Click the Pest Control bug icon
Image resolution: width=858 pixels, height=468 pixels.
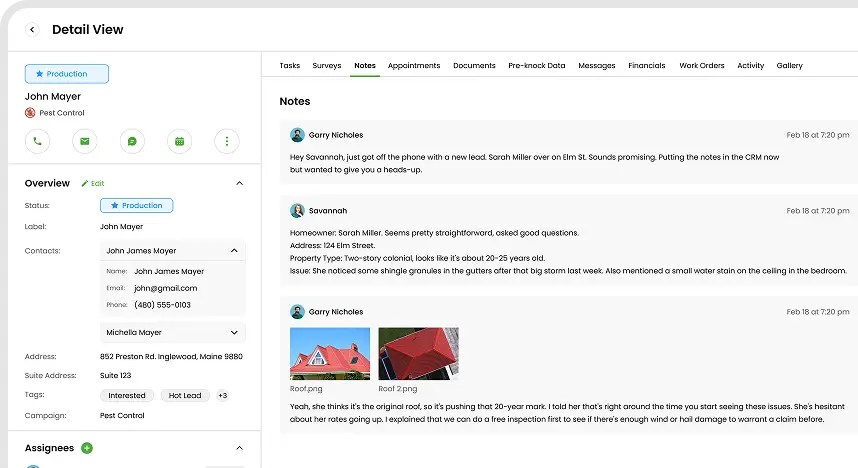coord(30,113)
